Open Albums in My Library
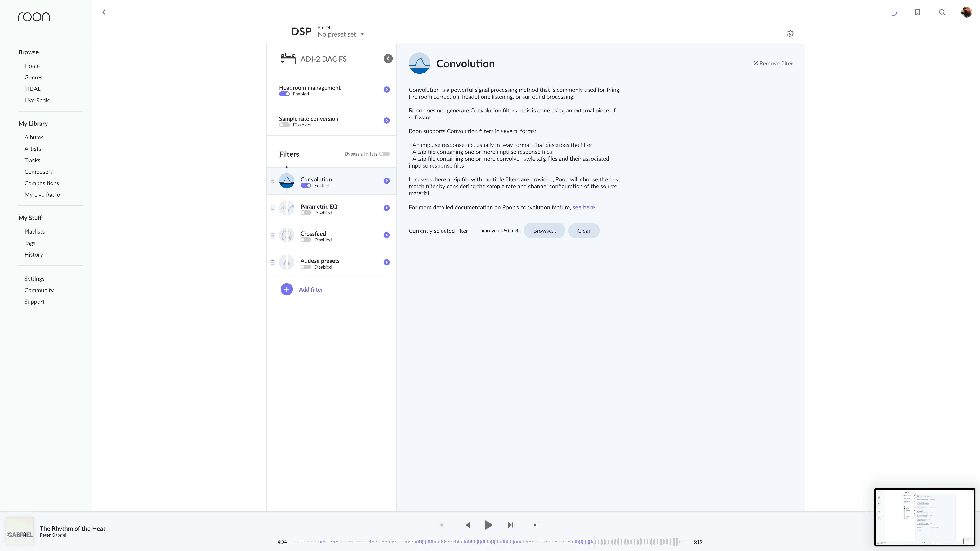980x551 pixels. tap(34, 137)
